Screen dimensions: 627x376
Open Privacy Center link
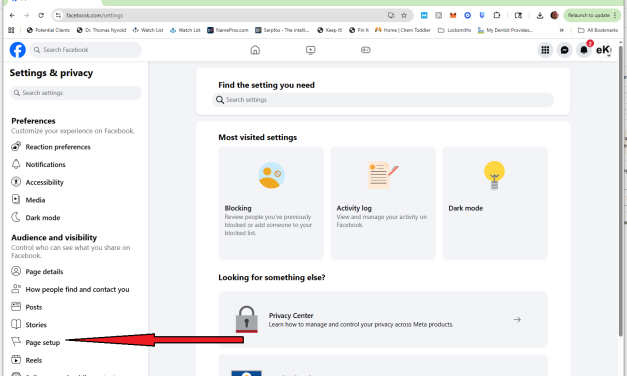[383, 320]
